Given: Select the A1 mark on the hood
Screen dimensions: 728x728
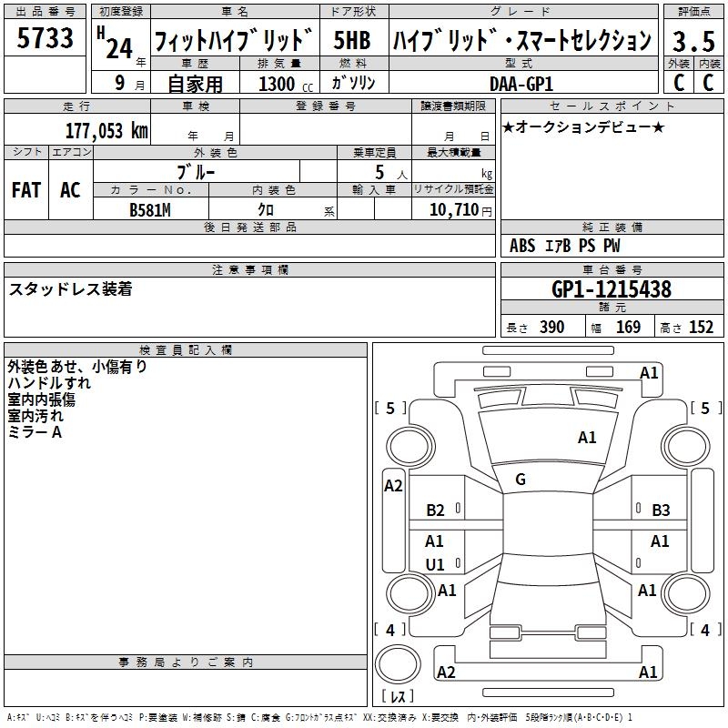Looking at the screenshot, I should [587, 438].
